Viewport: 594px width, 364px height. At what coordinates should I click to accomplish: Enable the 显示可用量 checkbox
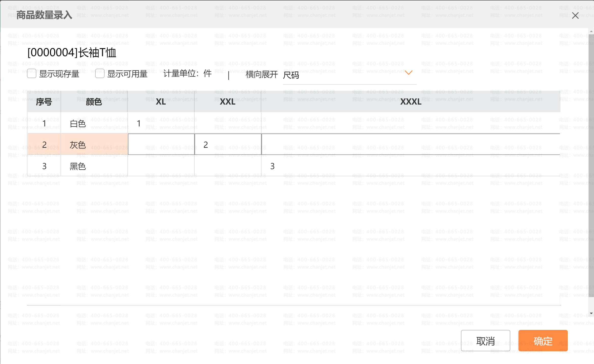pos(100,74)
